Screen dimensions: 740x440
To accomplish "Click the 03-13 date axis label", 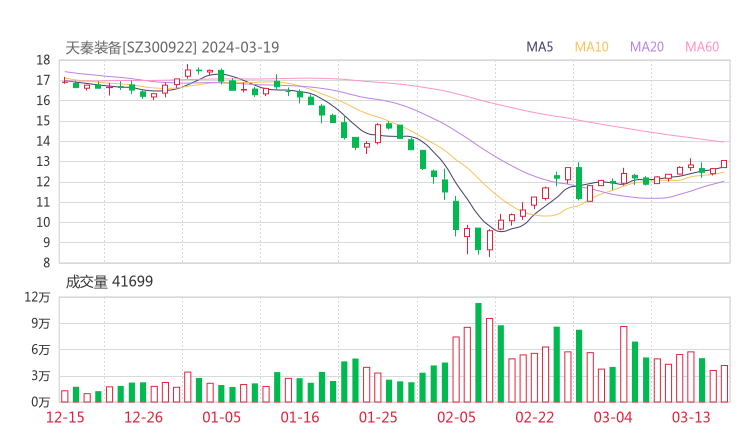I will point(691,416).
